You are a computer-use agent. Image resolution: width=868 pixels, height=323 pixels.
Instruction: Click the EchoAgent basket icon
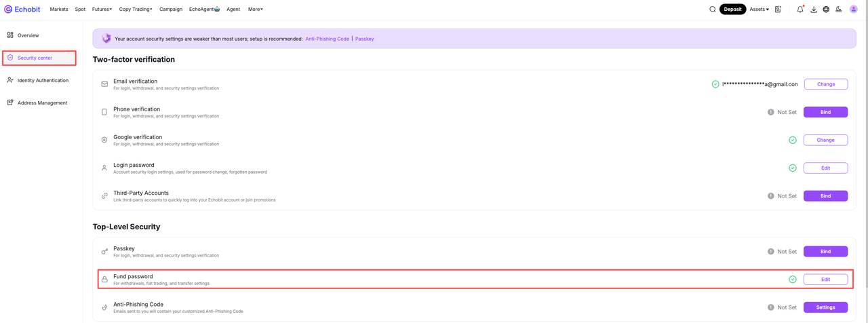[x=217, y=9]
